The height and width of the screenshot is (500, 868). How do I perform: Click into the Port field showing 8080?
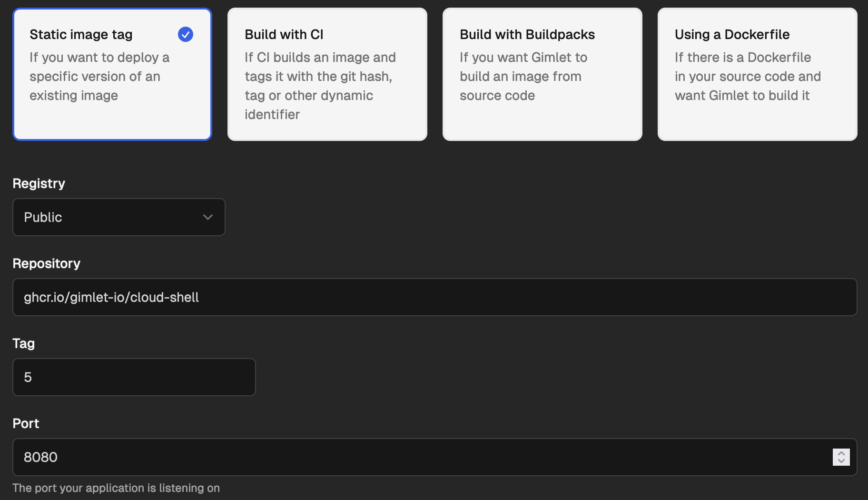tap(435, 457)
